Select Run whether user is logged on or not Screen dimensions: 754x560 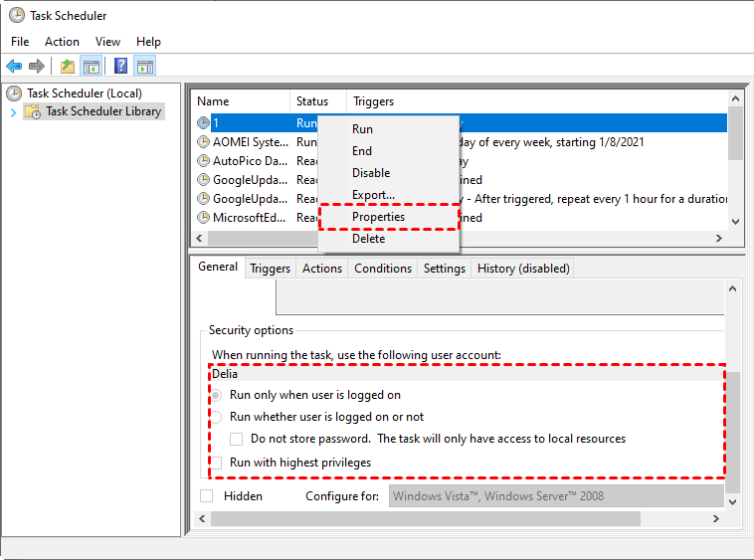[x=216, y=417]
